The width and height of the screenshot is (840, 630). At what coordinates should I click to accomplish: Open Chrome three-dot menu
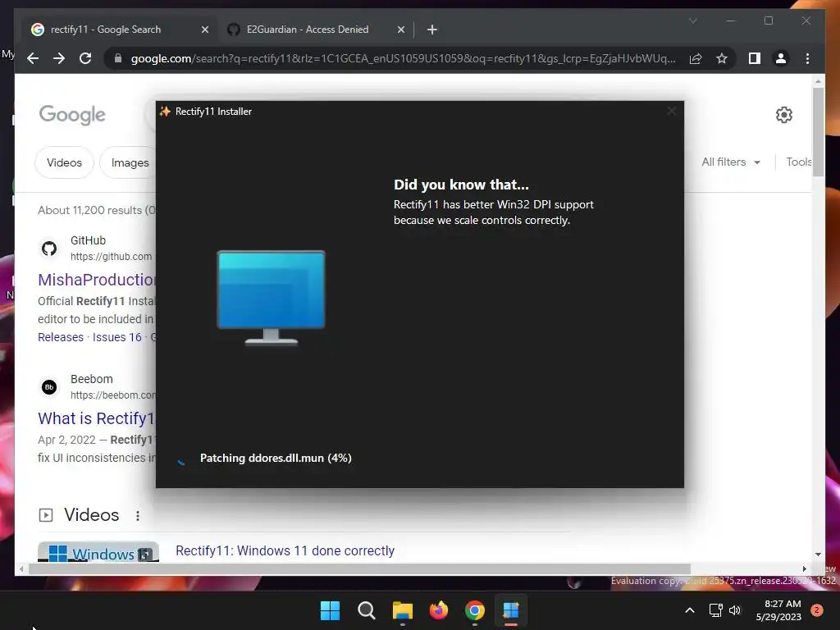tap(807, 58)
